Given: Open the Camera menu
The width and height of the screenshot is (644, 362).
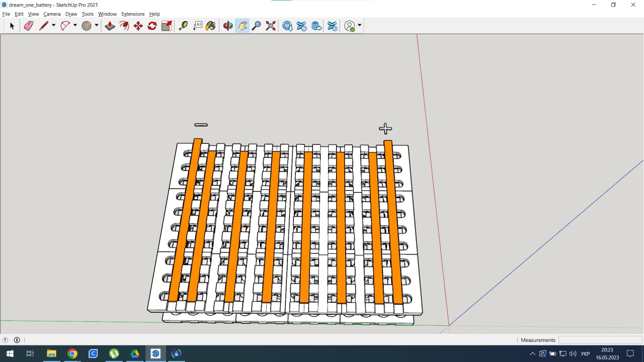Looking at the screenshot, I should (52, 14).
